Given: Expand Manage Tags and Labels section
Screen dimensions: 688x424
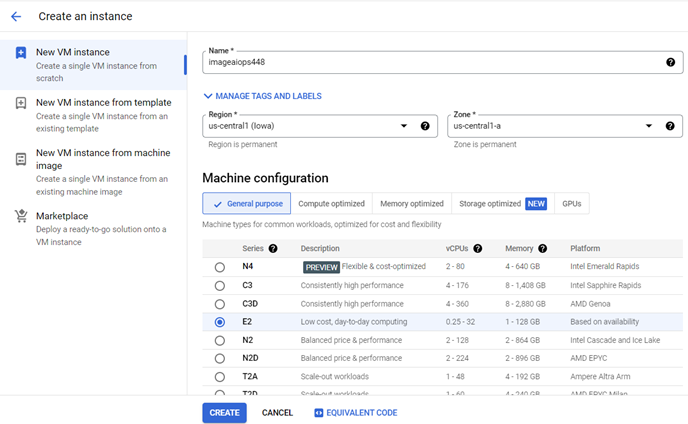Looking at the screenshot, I should [x=262, y=96].
